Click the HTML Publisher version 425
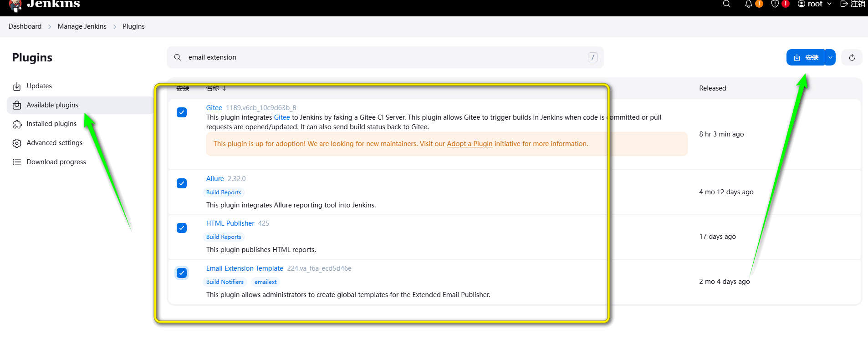 click(x=264, y=223)
